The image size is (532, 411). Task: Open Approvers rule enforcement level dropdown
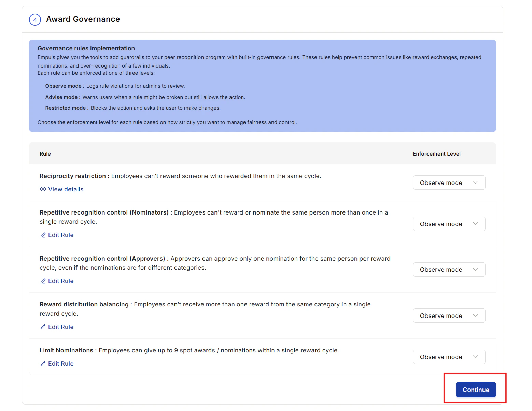point(449,269)
